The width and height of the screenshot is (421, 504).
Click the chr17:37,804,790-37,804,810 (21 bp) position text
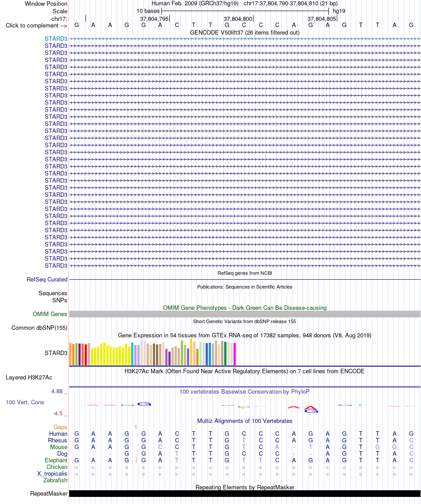click(x=291, y=4)
